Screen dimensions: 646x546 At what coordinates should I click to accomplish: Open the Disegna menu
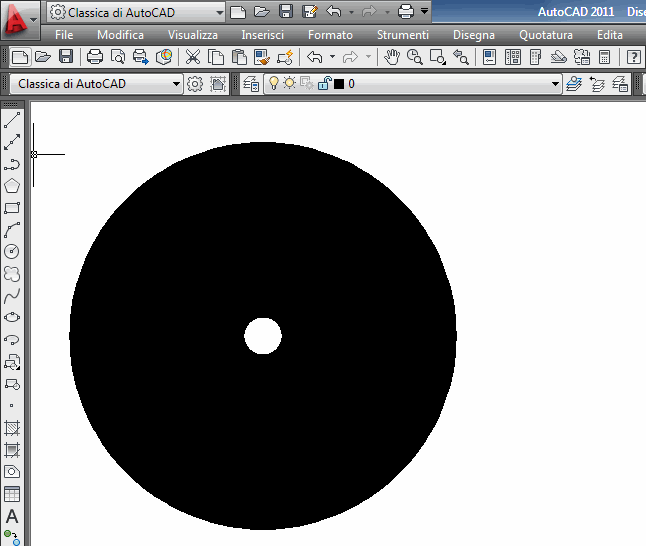(474, 35)
